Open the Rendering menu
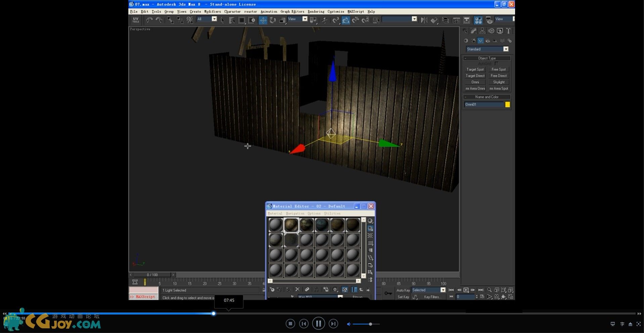 [316, 11]
